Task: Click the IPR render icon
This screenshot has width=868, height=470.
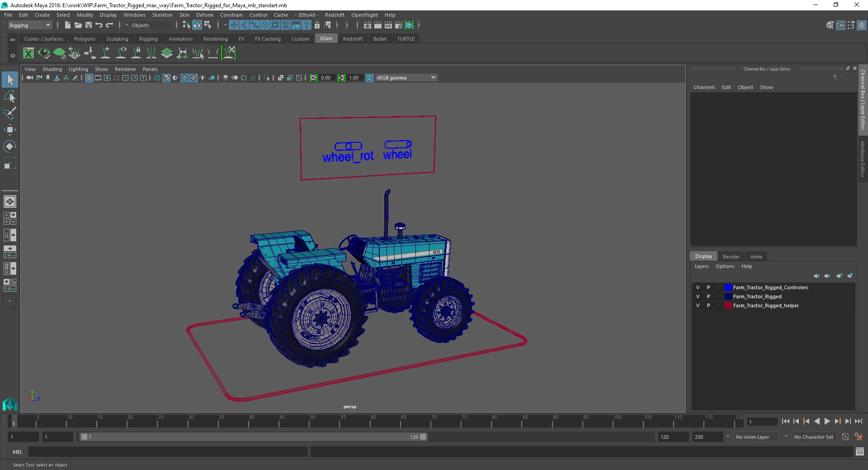Action: 388,25
